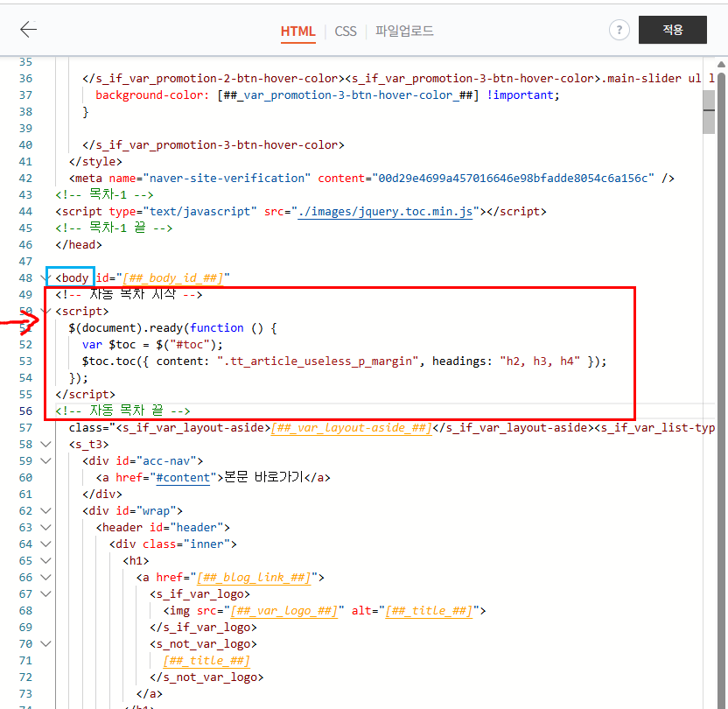The image size is (728, 709).
Task: Click the </s_not_var_logo> closing tag
Action: [206, 677]
